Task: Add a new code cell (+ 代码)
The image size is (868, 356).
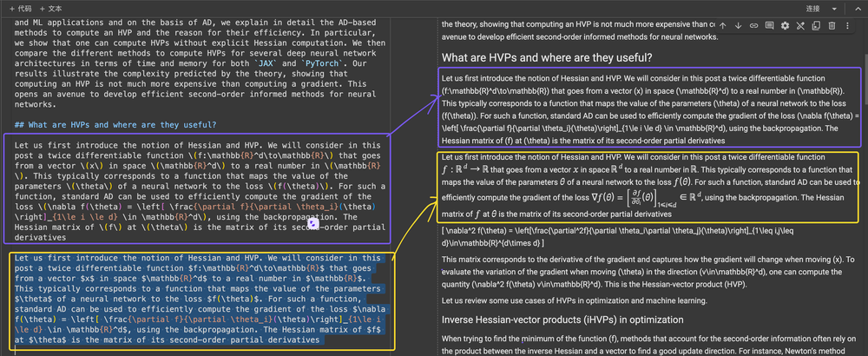Action: point(21,9)
